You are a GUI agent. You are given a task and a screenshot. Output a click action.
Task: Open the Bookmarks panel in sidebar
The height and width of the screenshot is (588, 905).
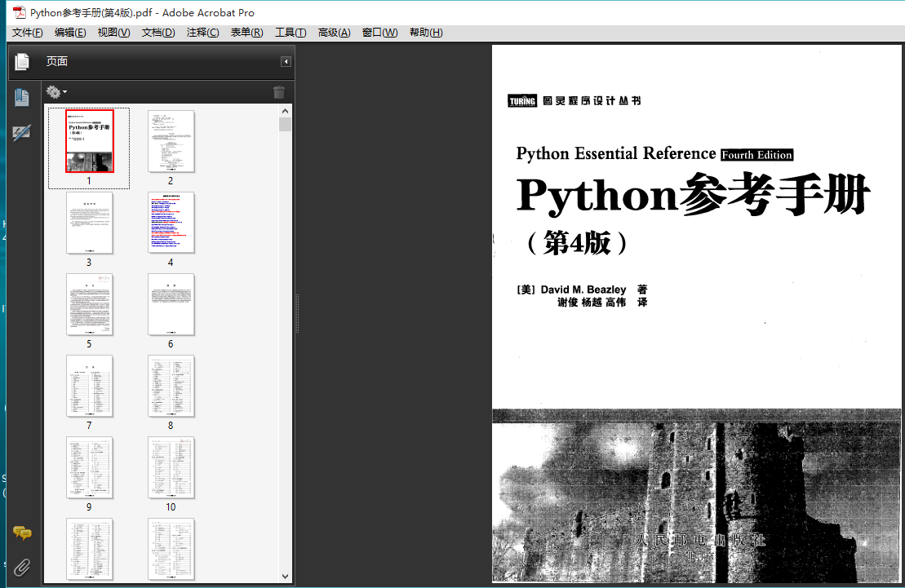point(22,97)
